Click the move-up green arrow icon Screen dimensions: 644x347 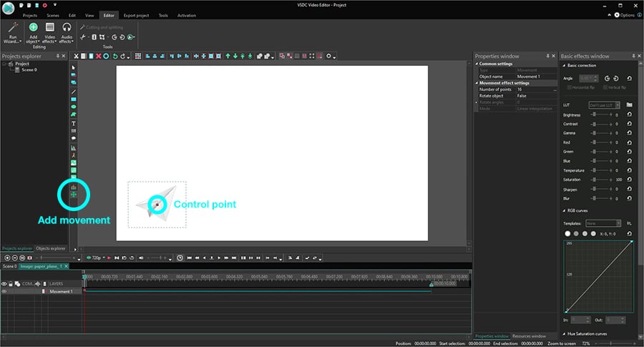[228, 57]
